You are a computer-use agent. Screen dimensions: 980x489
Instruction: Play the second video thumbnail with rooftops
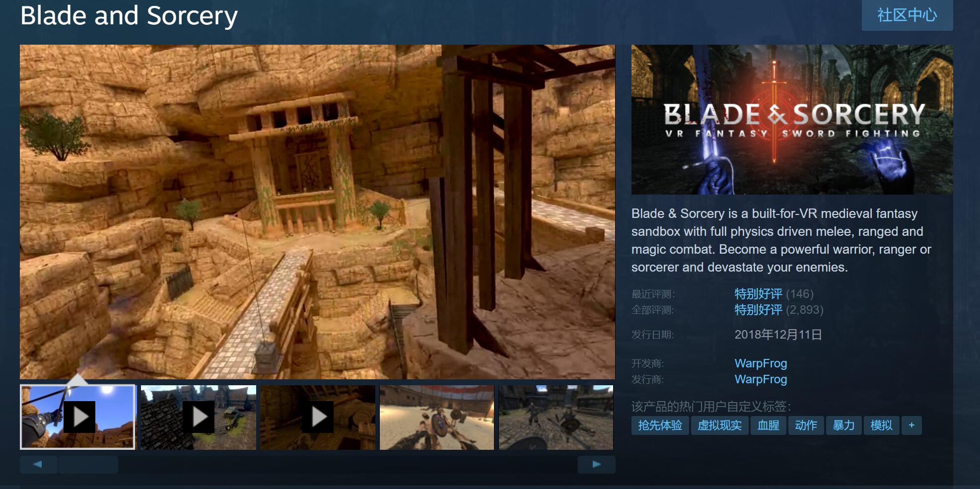(x=199, y=418)
